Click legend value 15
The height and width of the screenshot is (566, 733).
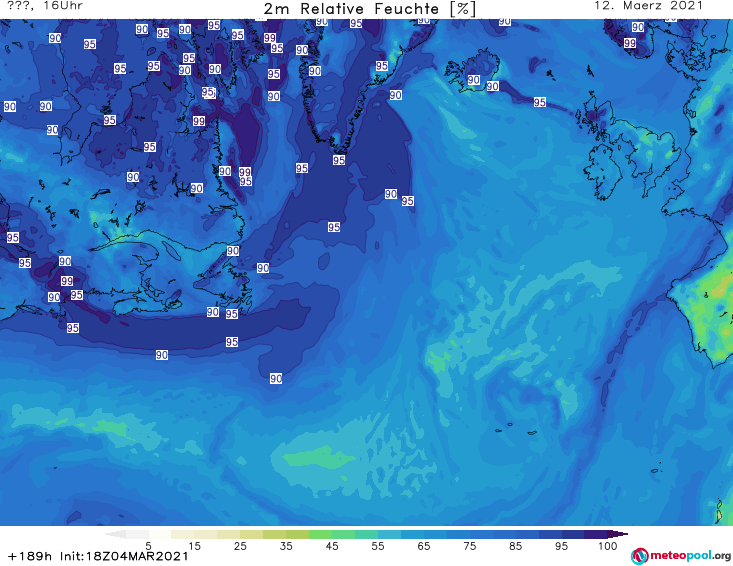pos(194,546)
